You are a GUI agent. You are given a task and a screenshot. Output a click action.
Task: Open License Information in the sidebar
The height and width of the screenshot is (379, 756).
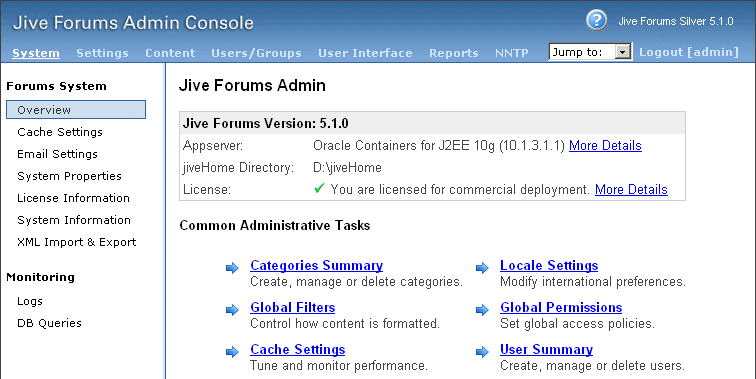(x=73, y=198)
